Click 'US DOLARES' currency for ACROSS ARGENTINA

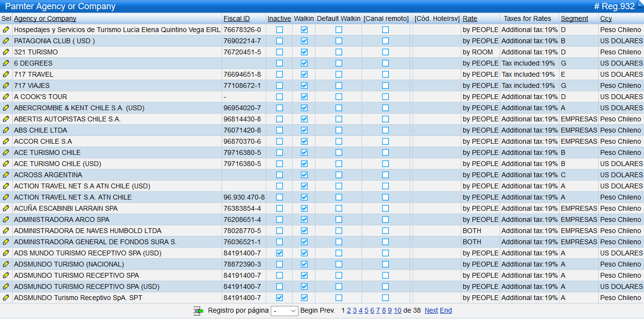click(621, 175)
